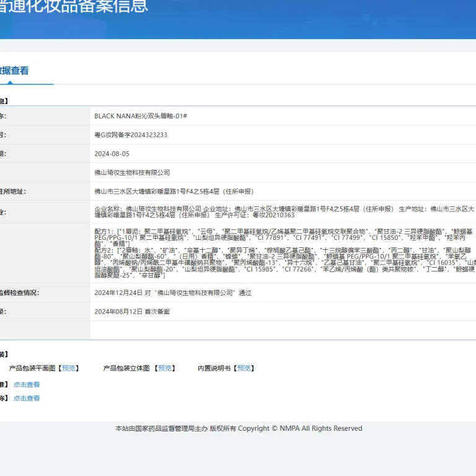Open first 点击查看 link above the bottom one

27,385
